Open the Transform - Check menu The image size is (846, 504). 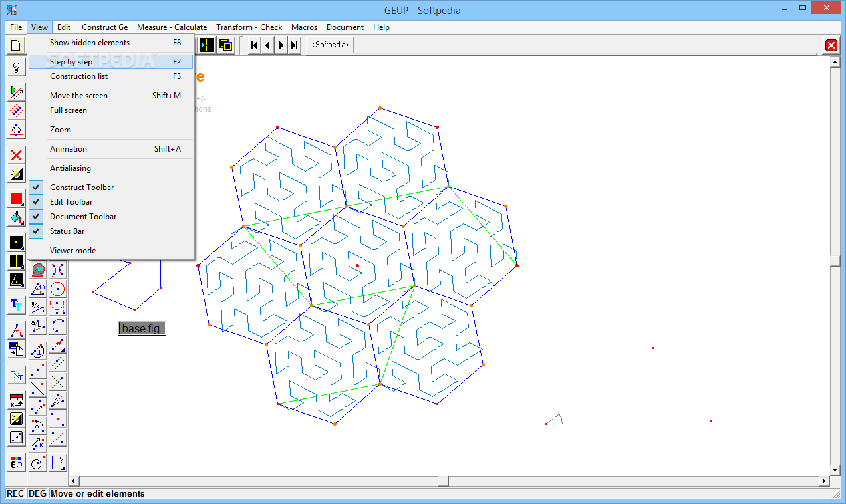[x=249, y=27]
